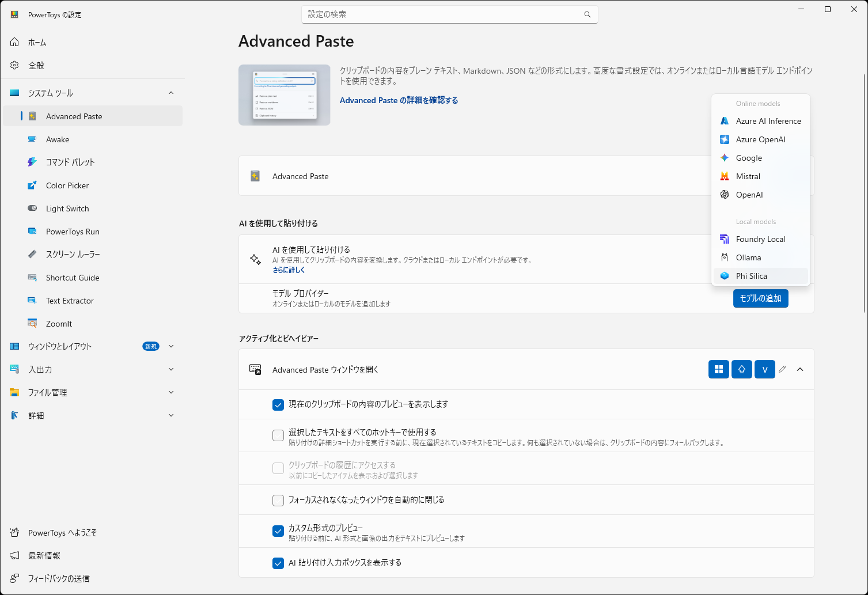Uncheck カスタム形式のプレビュー checkbox
This screenshot has width=868, height=595.
click(278, 531)
